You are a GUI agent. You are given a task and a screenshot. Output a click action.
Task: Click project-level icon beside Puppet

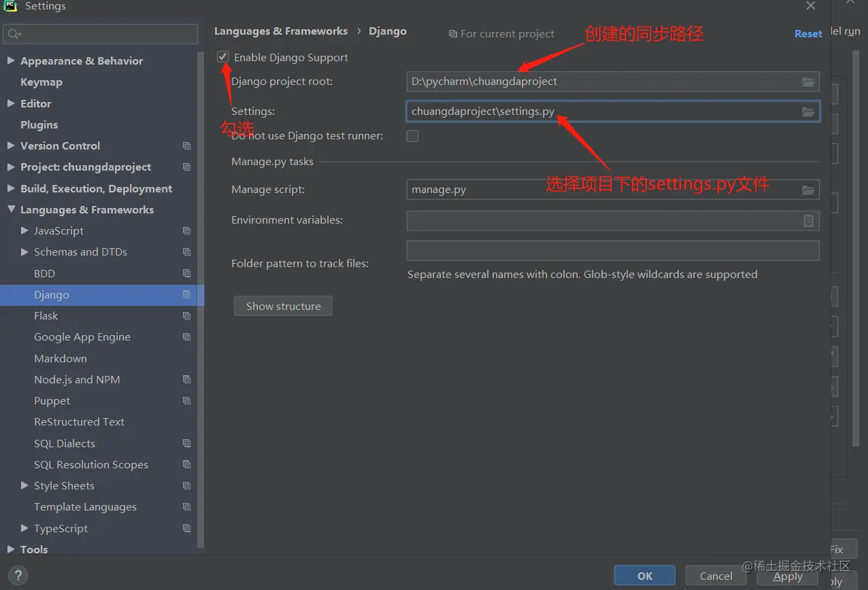(x=187, y=401)
